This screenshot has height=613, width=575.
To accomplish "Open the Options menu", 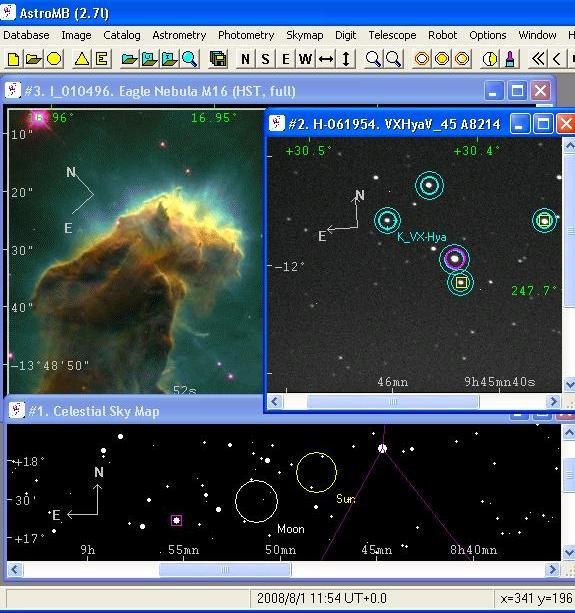I will [x=487, y=35].
